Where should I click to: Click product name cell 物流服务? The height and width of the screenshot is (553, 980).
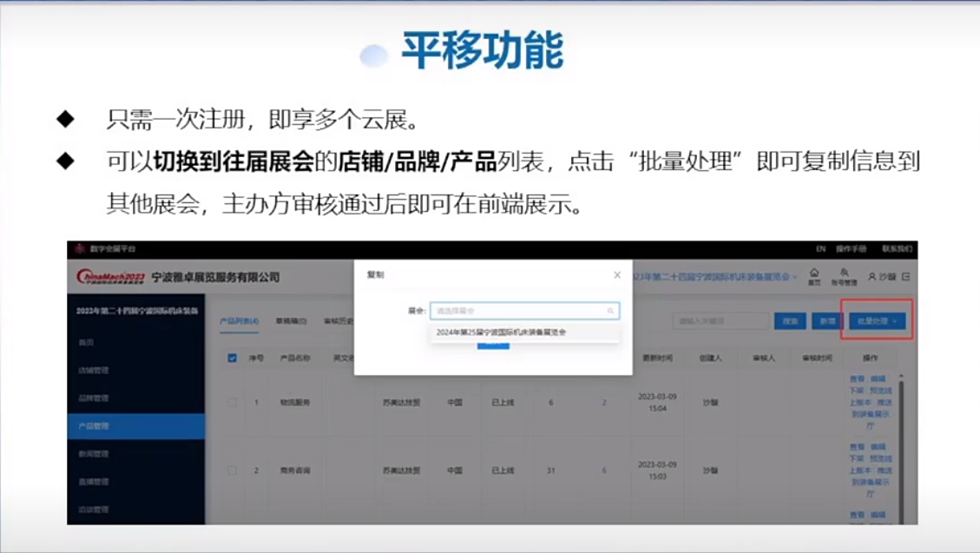coord(295,403)
